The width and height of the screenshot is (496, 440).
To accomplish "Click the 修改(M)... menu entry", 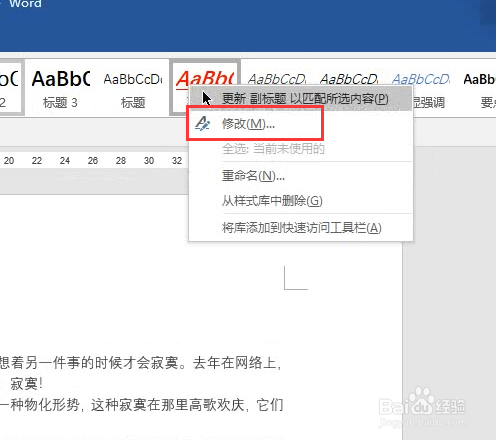I will [x=301, y=124].
